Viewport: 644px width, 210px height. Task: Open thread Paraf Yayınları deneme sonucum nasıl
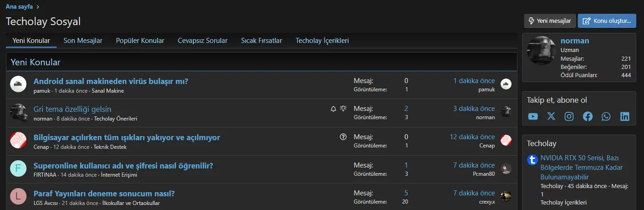point(104,194)
